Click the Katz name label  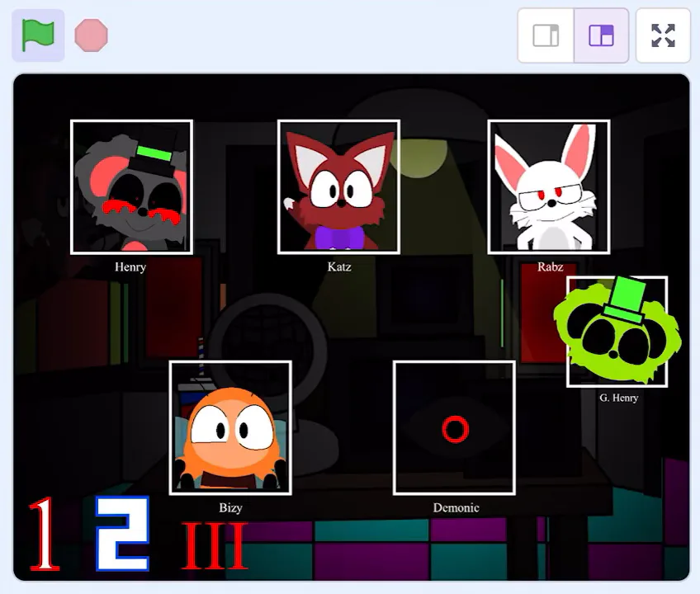pyautogui.click(x=339, y=266)
